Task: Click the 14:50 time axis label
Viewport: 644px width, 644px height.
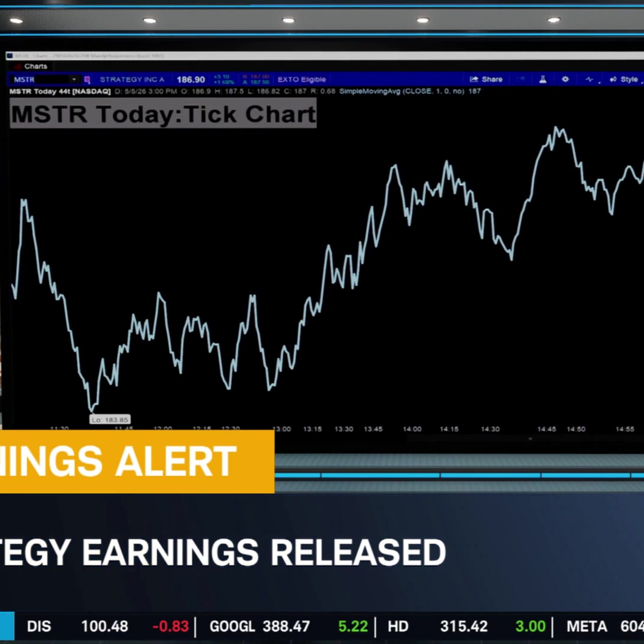Action: [x=576, y=429]
